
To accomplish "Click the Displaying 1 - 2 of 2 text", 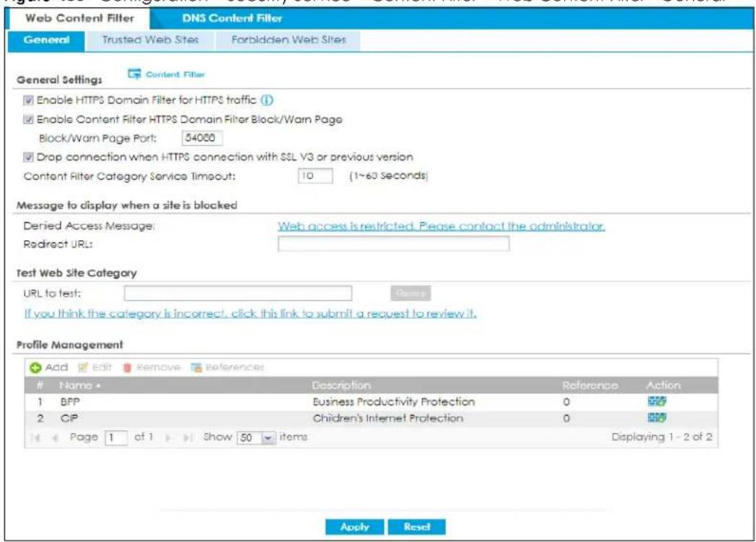I will tap(661, 437).
